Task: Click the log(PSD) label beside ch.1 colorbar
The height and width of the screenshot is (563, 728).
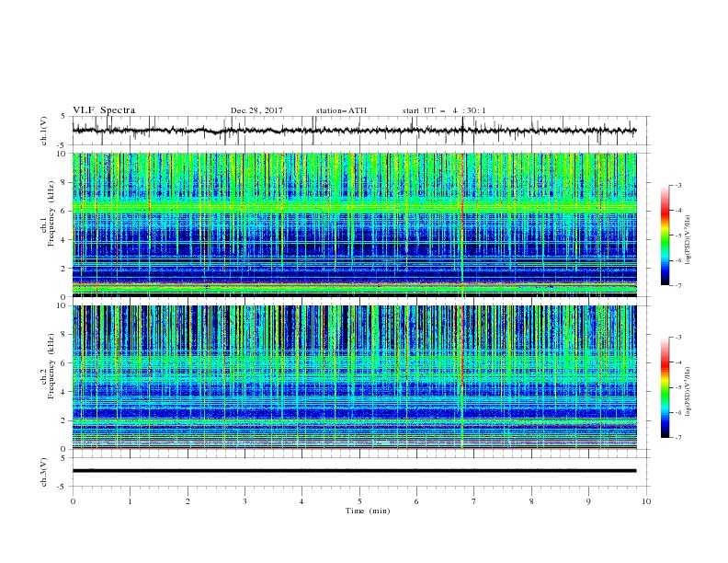Action: coord(688,240)
